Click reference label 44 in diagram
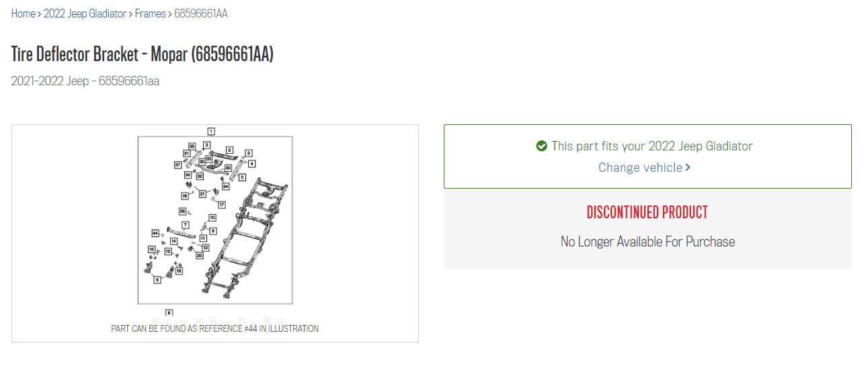868x366 pixels. [x=155, y=232]
